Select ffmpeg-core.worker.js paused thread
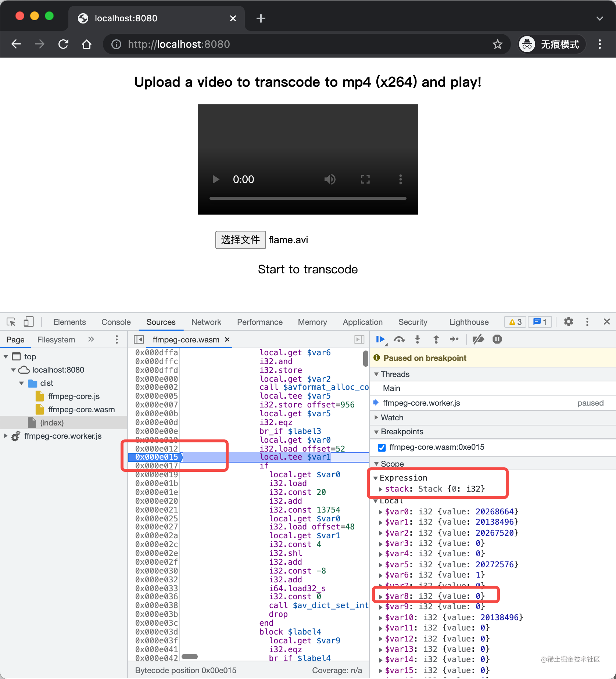The height and width of the screenshot is (679, 616). tap(493, 403)
